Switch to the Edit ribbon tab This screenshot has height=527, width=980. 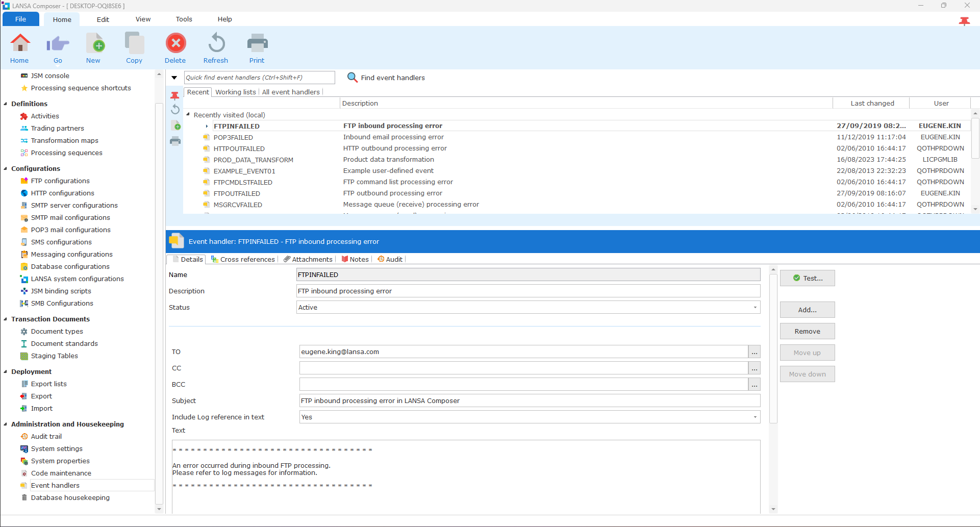103,19
